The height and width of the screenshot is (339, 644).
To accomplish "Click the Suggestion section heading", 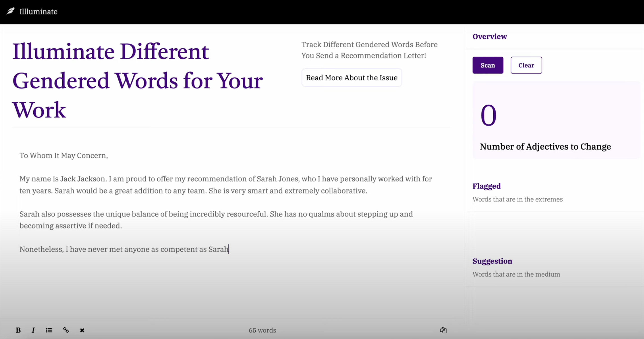I will coord(492,261).
